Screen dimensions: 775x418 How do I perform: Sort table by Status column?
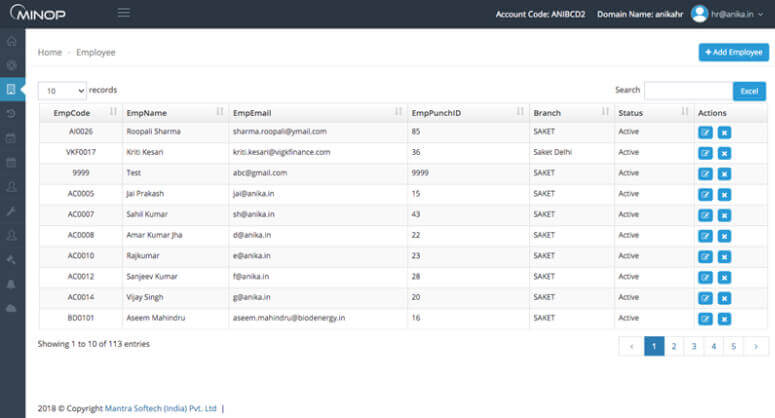point(652,112)
